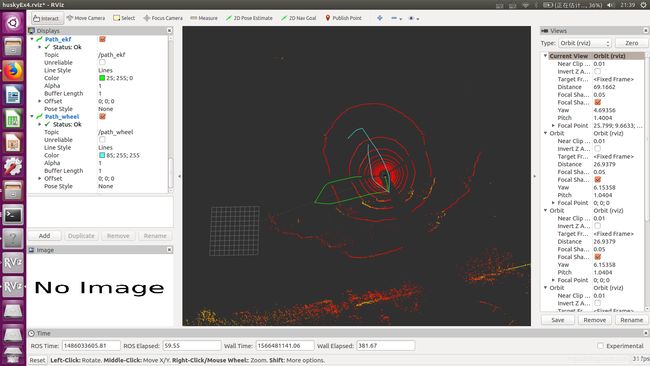650x366 pixels.
Task: Disable the Path_wheel display checkbox
Action: coord(102,116)
